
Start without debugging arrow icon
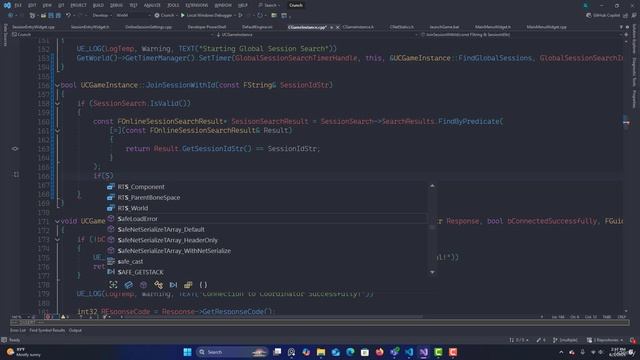coord(240,16)
